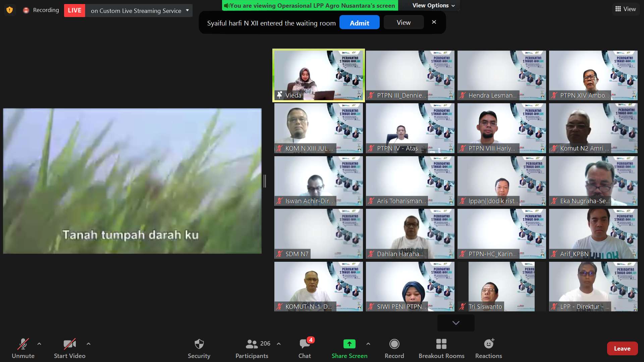Unmute the microphone
The image size is (644, 362).
coord(23,344)
